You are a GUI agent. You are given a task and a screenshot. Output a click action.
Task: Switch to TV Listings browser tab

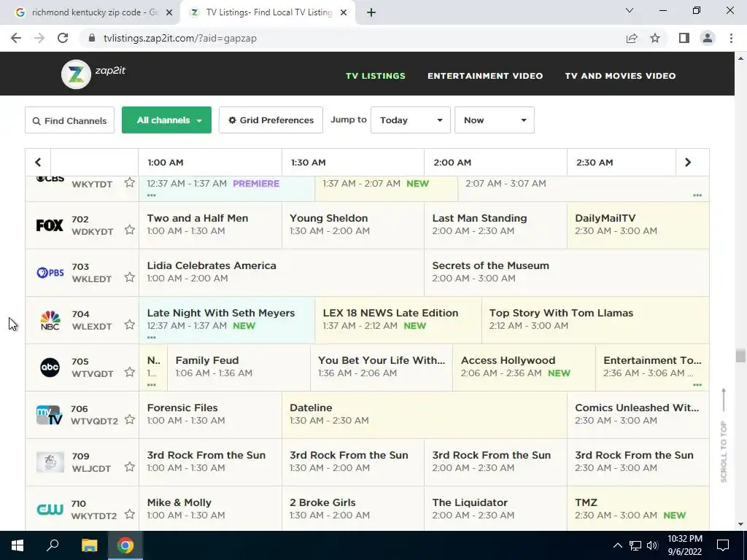click(268, 12)
